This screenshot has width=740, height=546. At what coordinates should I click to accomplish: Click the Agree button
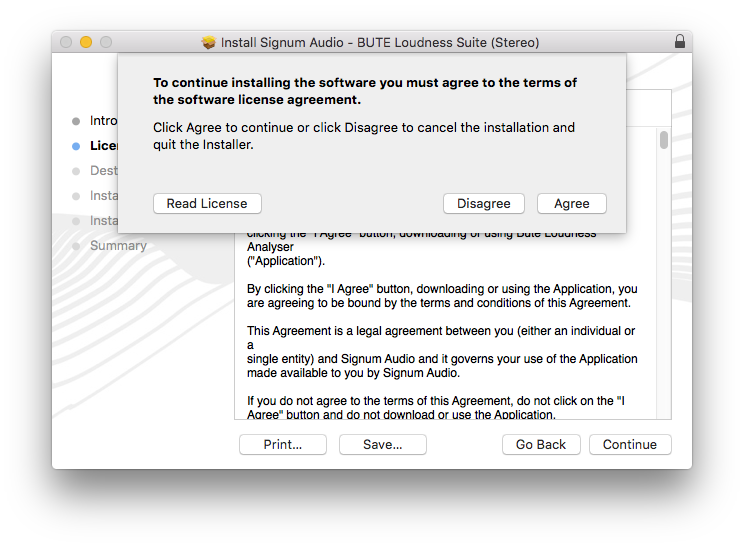tap(572, 203)
